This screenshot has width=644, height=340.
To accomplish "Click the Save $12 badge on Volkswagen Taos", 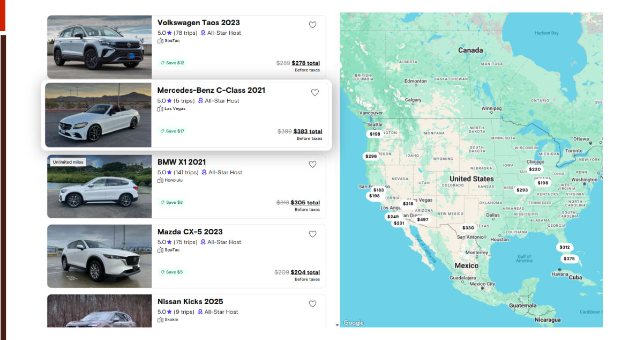I will click(x=171, y=63).
